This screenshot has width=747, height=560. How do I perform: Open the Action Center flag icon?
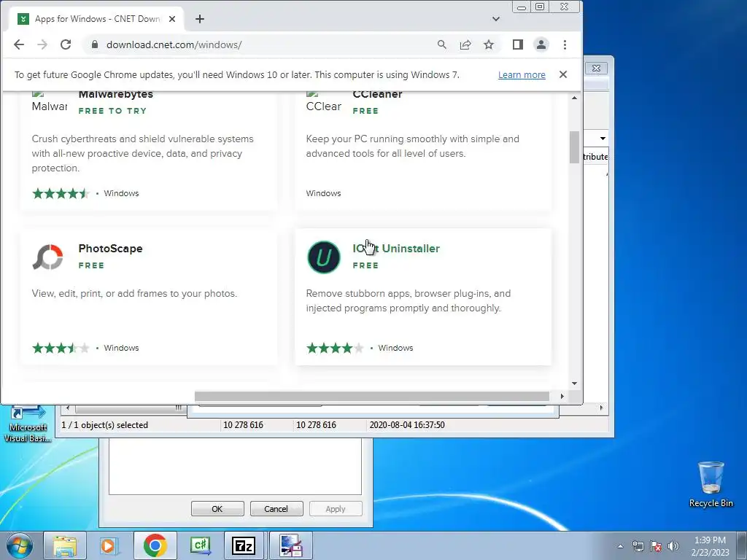656,546
